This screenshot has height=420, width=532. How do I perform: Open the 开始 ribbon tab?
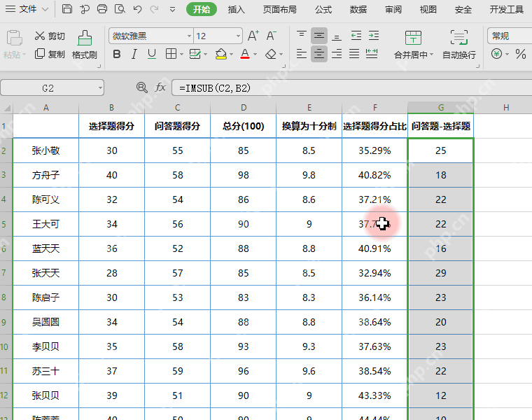pyautogui.click(x=202, y=10)
